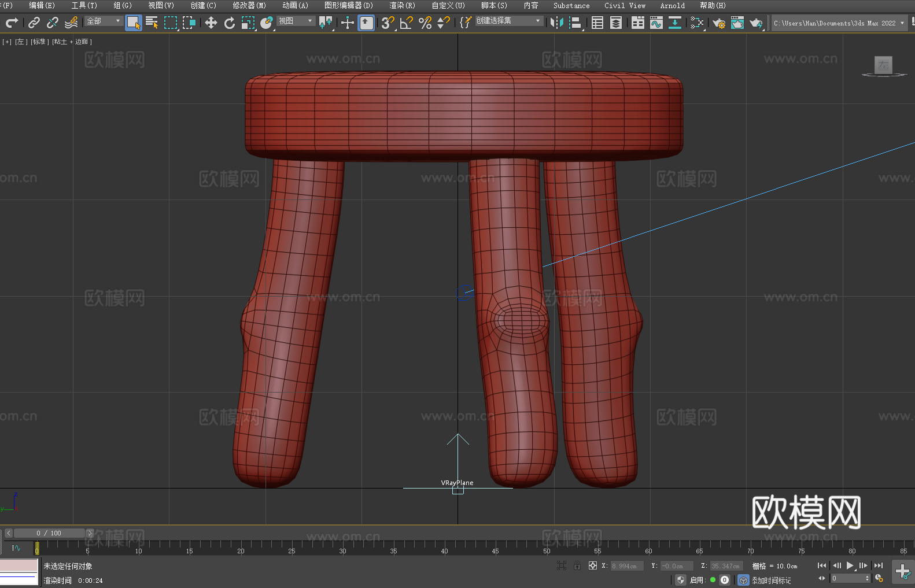Select the Link tool icon
Image resolution: width=915 pixels, height=588 pixels.
[34, 23]
